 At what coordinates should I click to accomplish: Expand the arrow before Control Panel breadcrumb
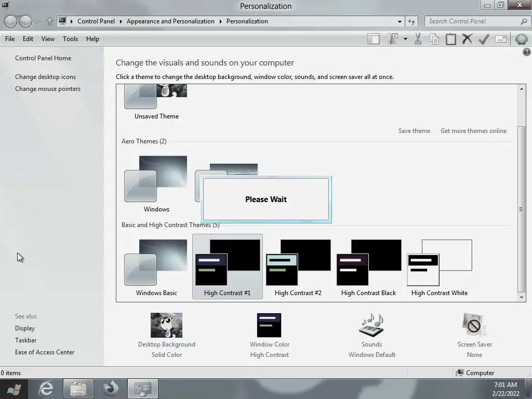pos(72,21)
